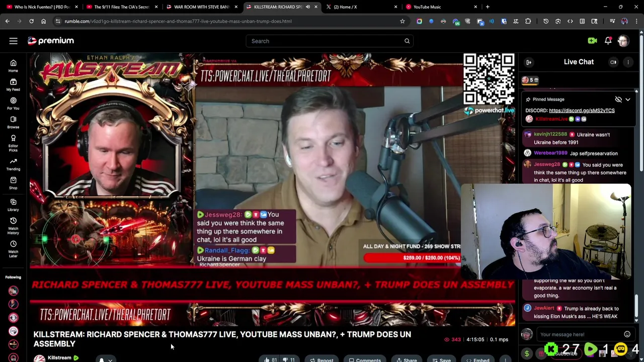Go to browser home page
The height and width of the screenshot is (362, 644).
pyautogui.click(x=43, y=21)
